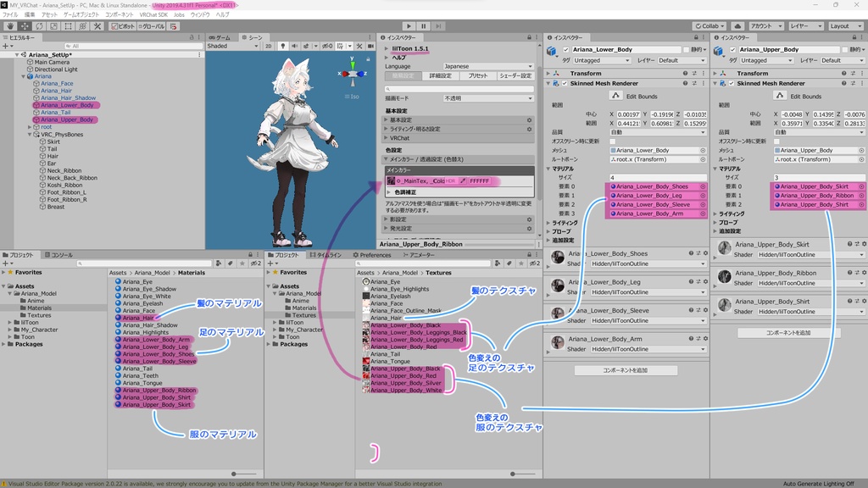Image resolution: width=868 pixels, height=488 pixels.
Task: Select the Move tool
Action: (25, 28)
